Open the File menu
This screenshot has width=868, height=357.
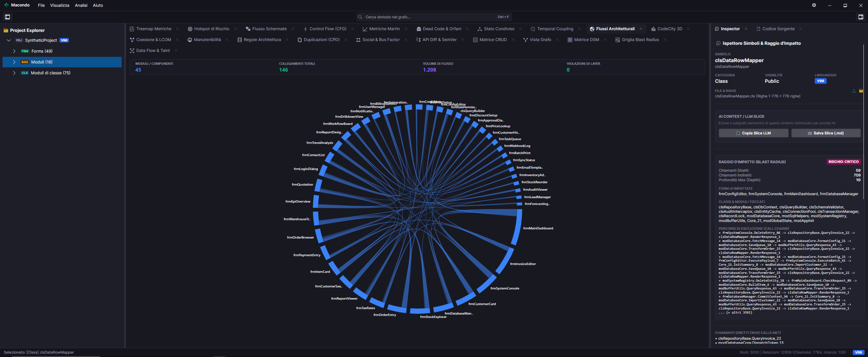pyautogui.click(x=41, y=5)
